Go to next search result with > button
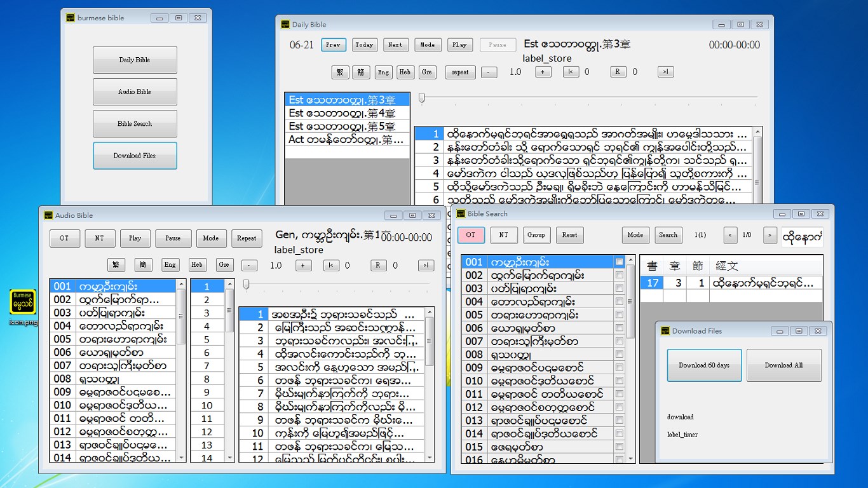868x488 pixels. [770, 235]
